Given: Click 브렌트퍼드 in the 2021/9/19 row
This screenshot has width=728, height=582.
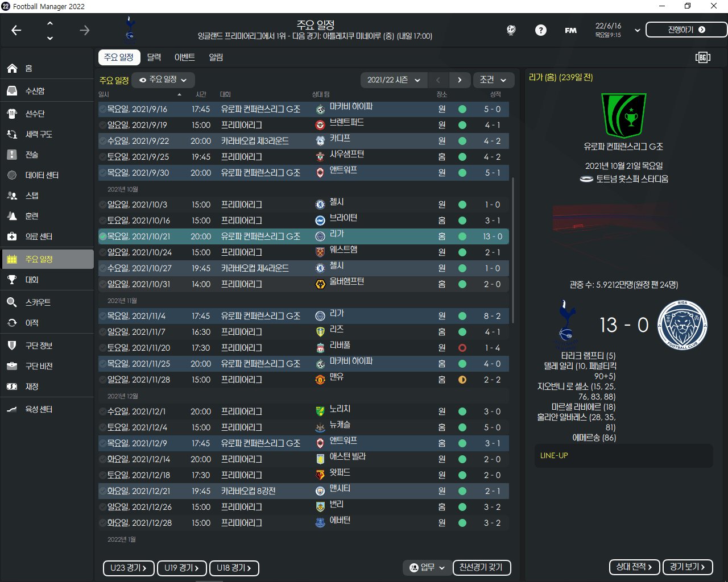Looking at the screenshot, I should click(346, 123).
